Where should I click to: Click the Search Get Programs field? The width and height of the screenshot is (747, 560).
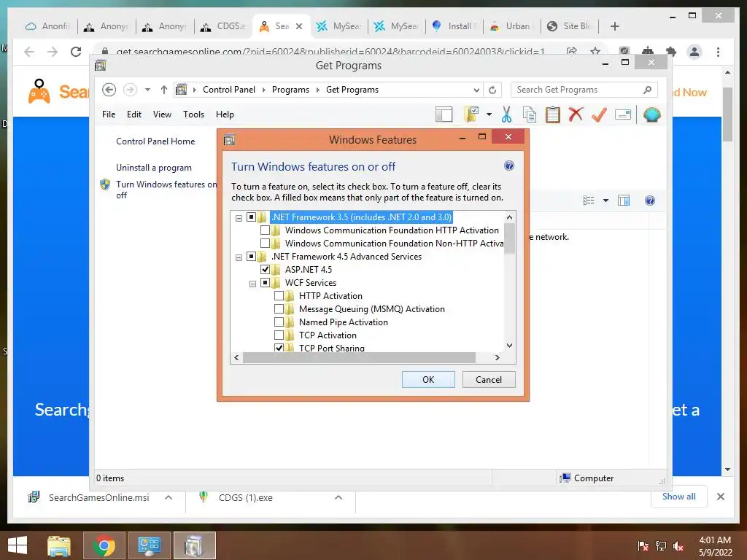click(x=584, y=90)
